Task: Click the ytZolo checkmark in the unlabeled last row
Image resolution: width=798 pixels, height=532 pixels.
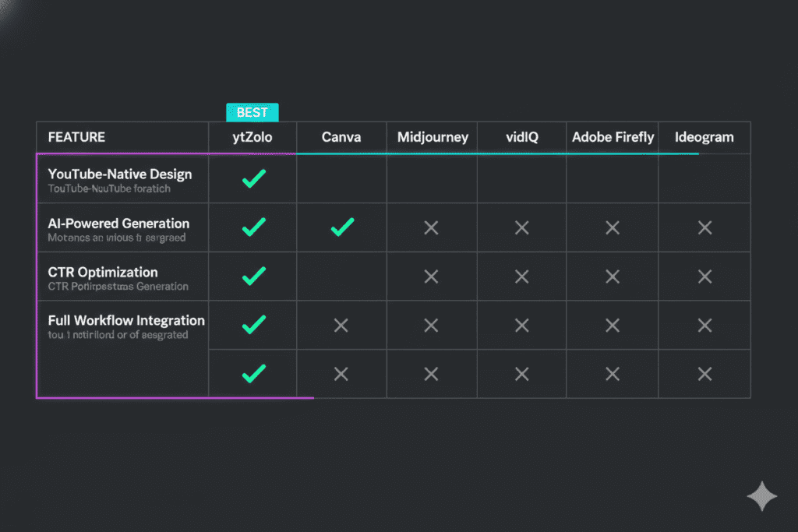Action: 254,374
